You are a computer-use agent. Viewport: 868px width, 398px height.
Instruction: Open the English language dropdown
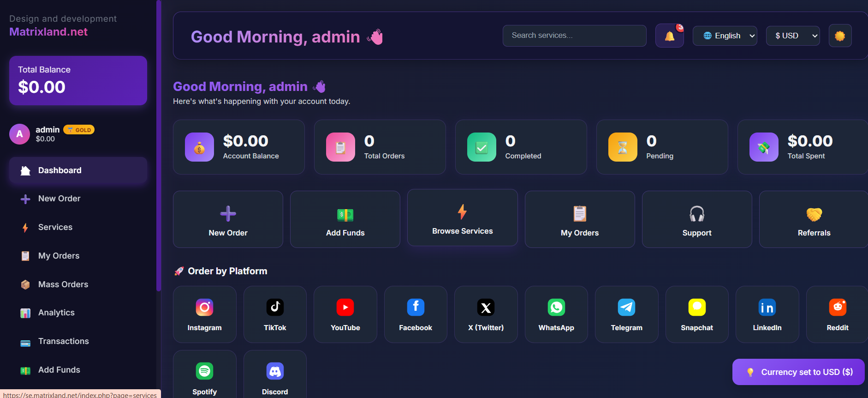[x=725, y=36]
